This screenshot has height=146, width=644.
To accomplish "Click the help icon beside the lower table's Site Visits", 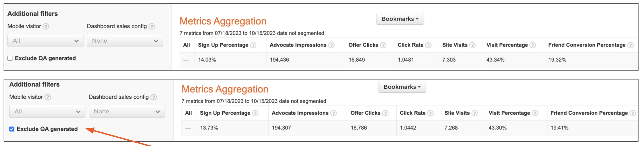I will click(475, 113).
